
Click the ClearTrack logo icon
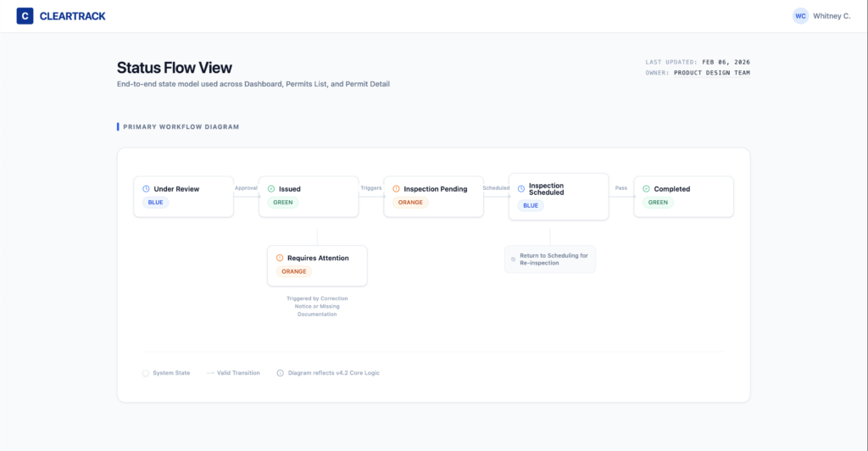pyautogui.click(x=25, y=15)
